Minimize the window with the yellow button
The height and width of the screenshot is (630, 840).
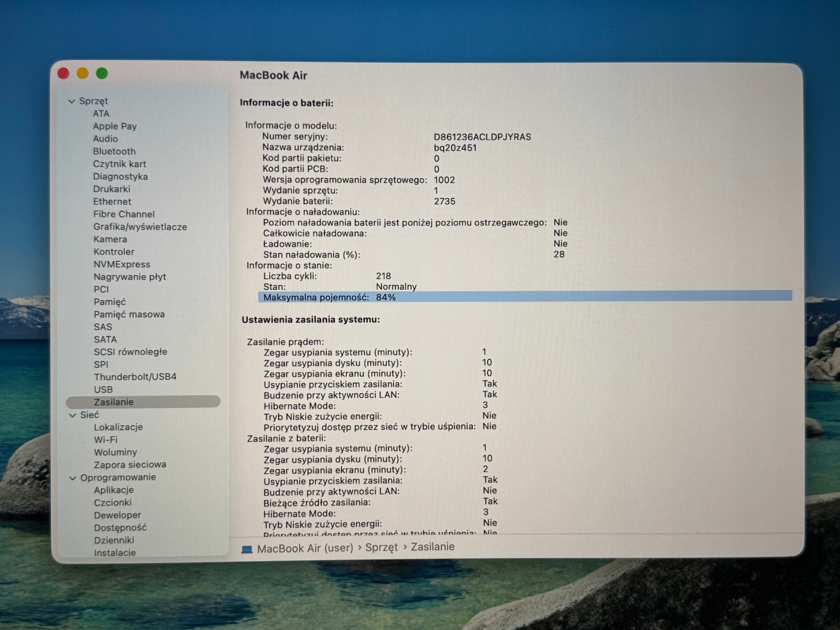point(83,73)
